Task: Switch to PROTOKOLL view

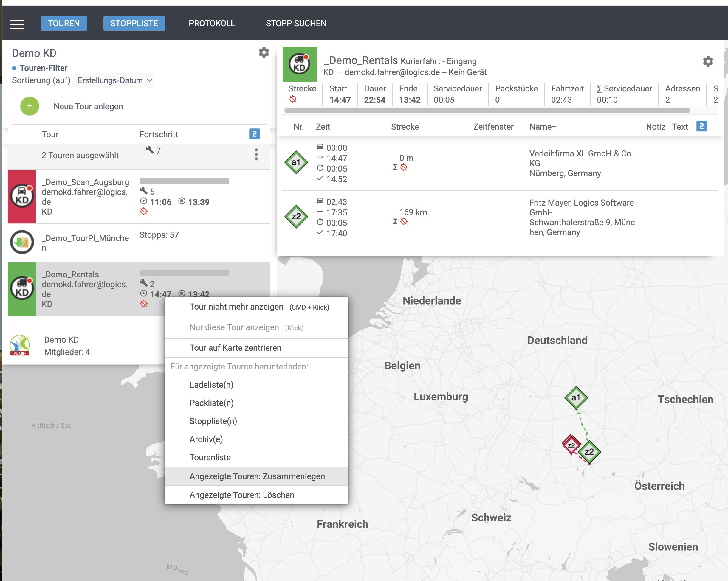Action: (212, 23)
